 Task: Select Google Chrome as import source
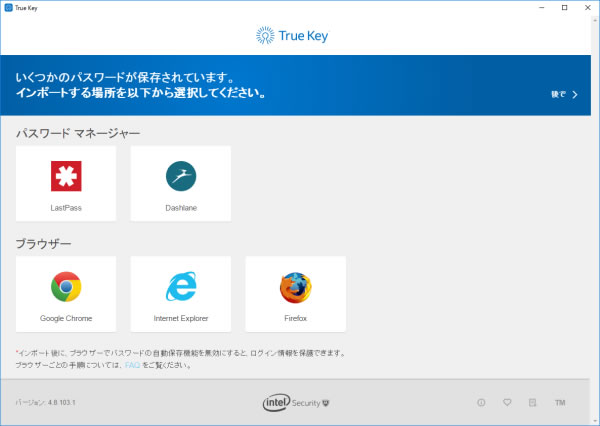(66, 294)
